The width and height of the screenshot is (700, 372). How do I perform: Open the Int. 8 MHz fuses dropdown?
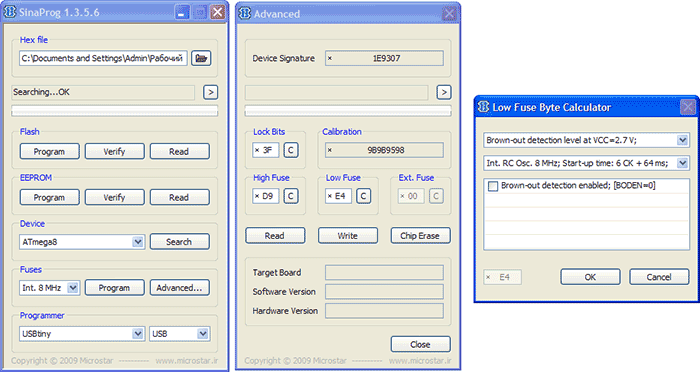(73, 288)
